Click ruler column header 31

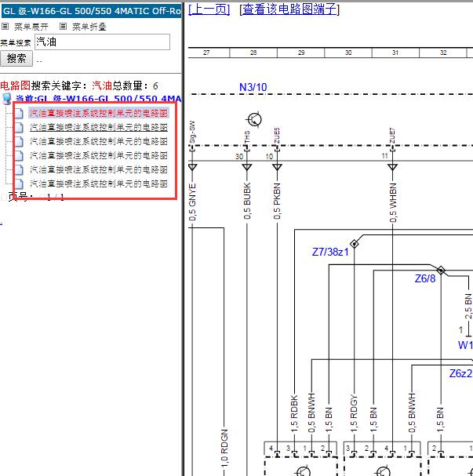click(395, 53)
